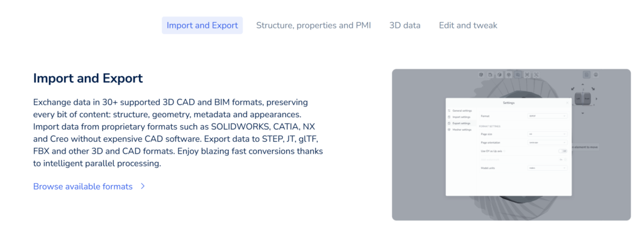Viewport: 644px width, 233px height.
Task: Select the Edit and tweak tab
Action: (468, 25)
